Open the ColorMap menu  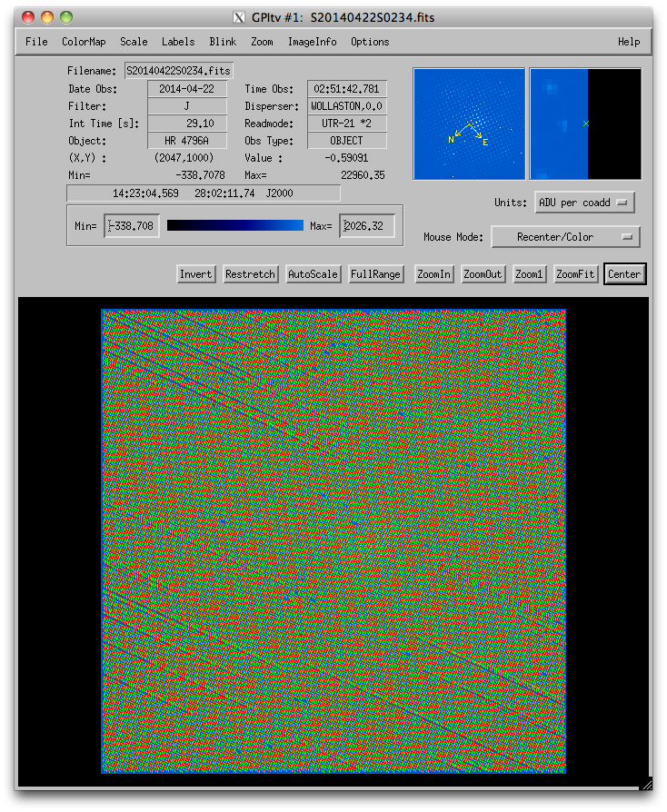(84, 42)
